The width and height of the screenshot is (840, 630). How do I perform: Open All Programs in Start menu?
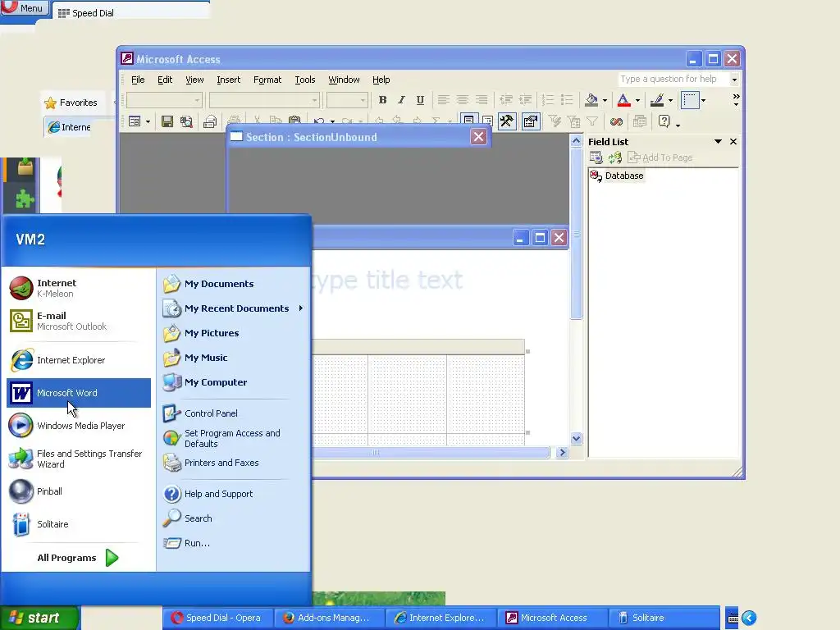tap(78, 558)
